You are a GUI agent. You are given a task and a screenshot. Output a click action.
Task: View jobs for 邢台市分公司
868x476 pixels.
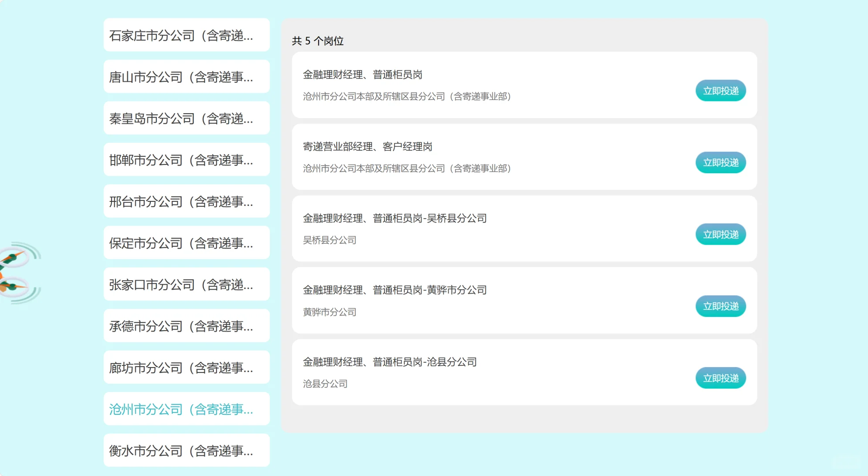[x=186, y=201]
